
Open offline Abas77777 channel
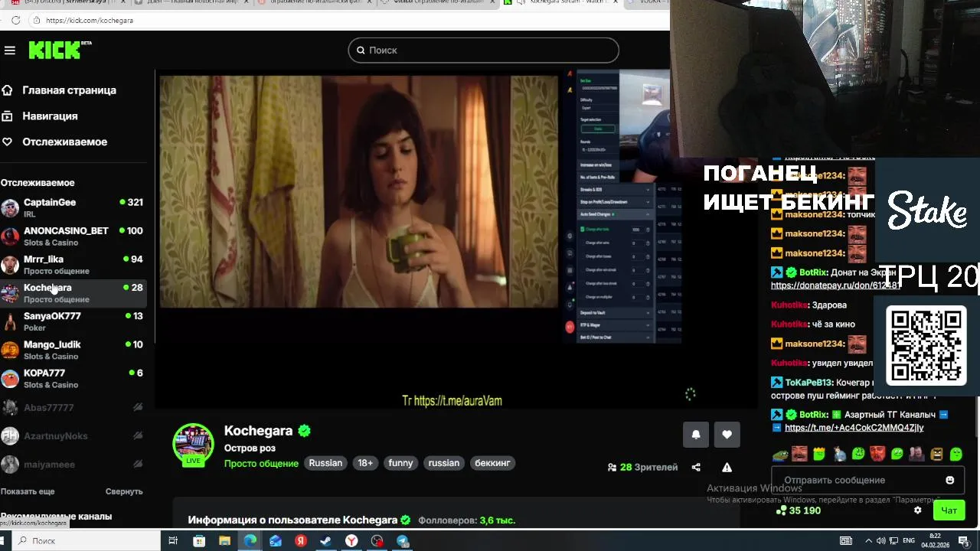coord(73,408)
